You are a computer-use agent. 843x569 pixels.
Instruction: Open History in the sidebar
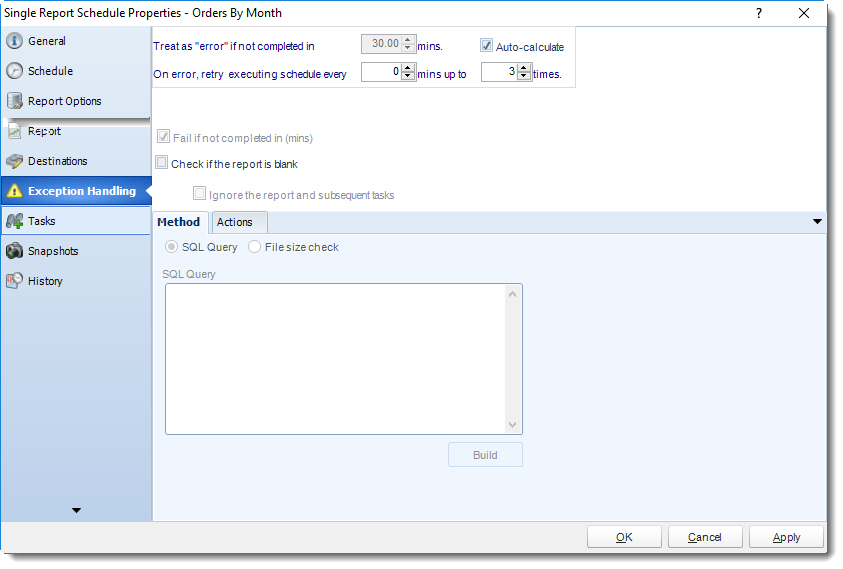coord(76,281)
